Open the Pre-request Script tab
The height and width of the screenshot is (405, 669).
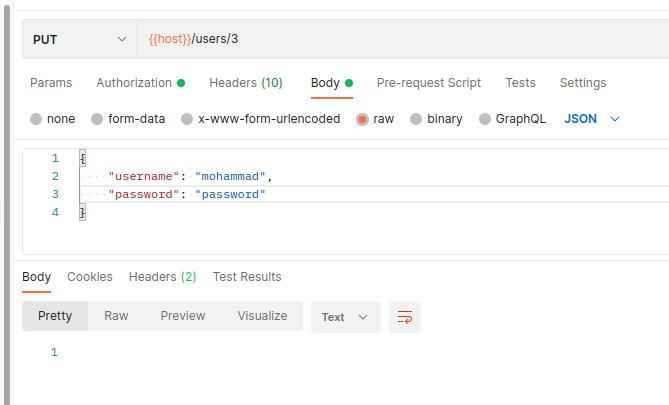[428, 83]
